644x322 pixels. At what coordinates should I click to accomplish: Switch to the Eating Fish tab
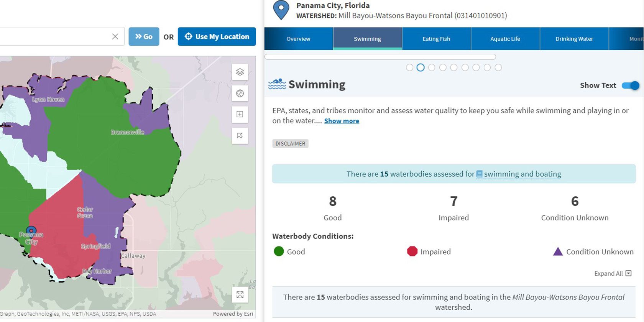pyautogui.click(x=436, y=39)
